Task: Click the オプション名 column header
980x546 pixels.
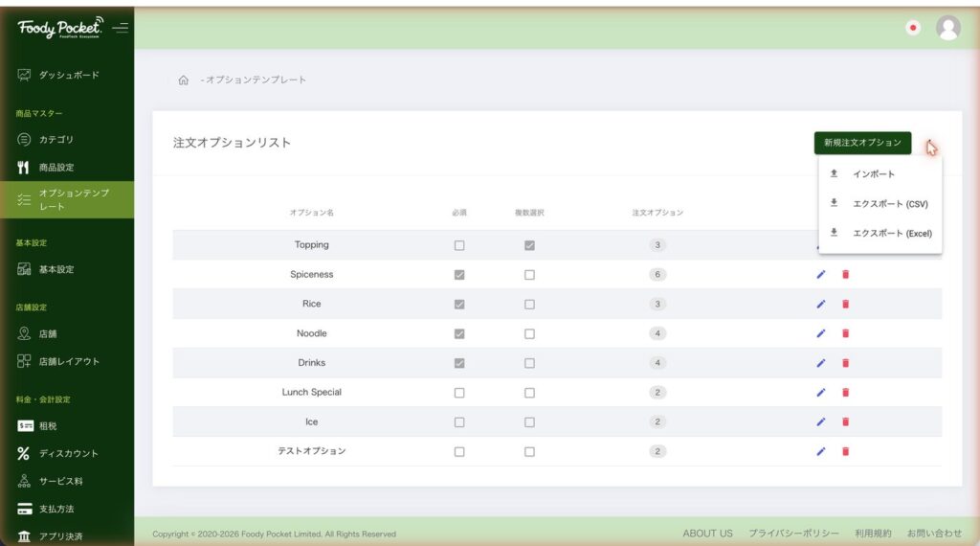Action: tap(311, 213)
